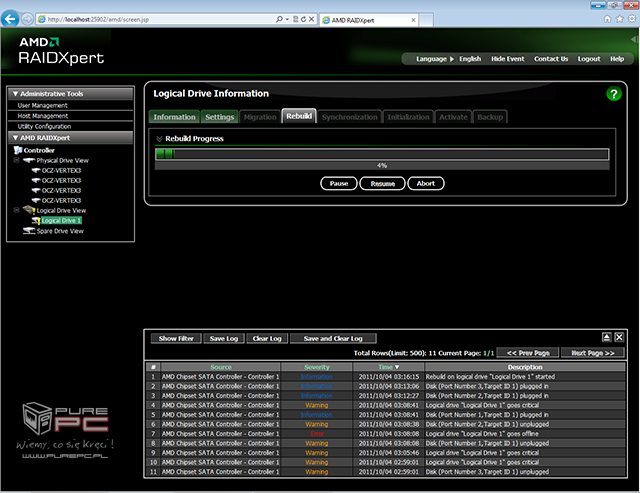Viewport: 640px width, 493px height.
Task: Click the Resume button
Action: (x=382, y=183)
